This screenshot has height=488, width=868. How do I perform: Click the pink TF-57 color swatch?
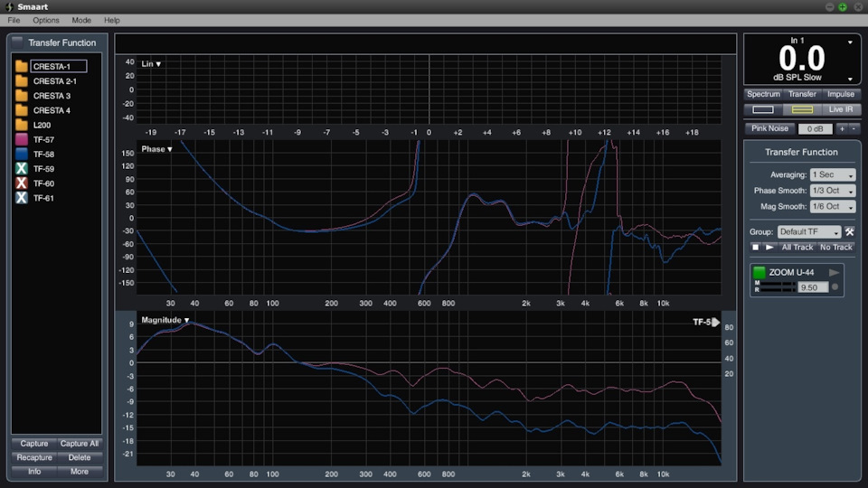click(22, 140)
